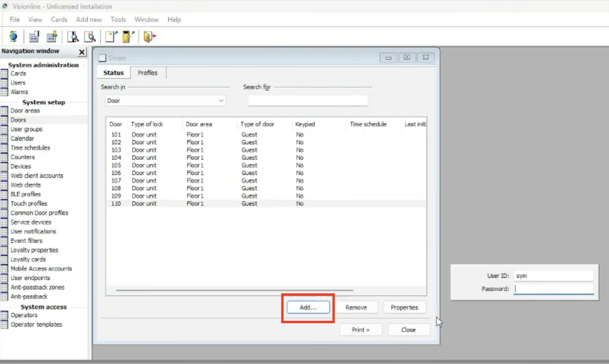Open the user list toolbar icon
Viewport: 609px width, 364px height.
pyautogui.click(x=52, y=37)
